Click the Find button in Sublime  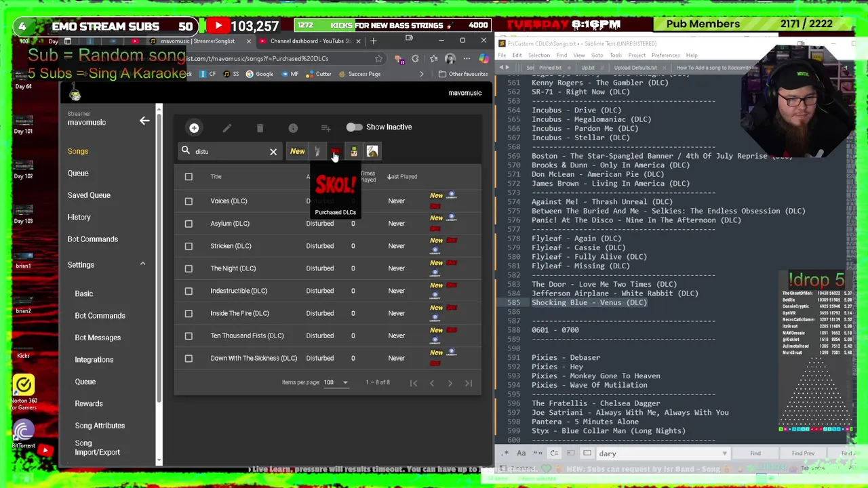tap(755, 453)
